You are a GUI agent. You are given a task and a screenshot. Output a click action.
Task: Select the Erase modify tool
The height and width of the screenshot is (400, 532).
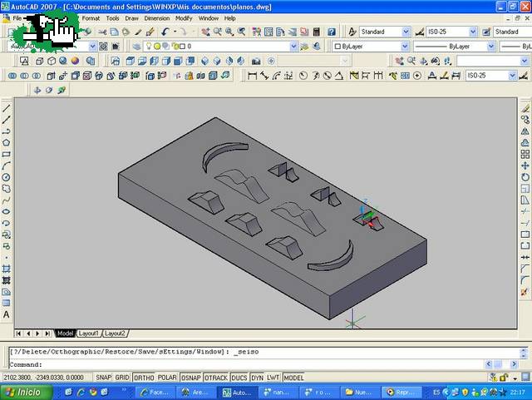(x=525, y=108)
